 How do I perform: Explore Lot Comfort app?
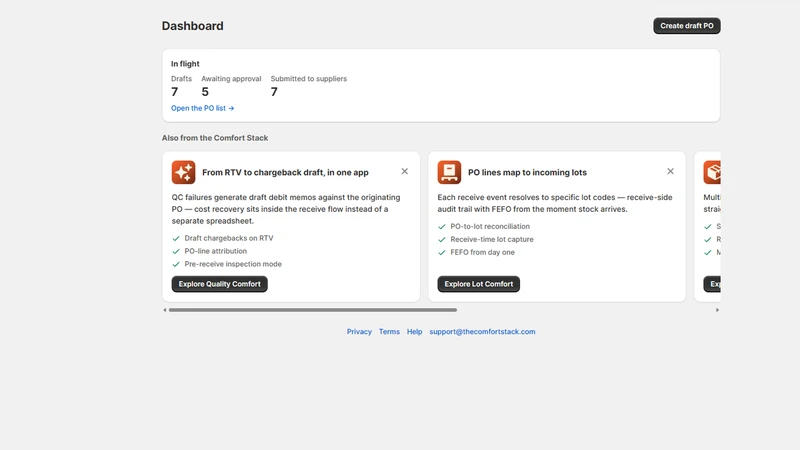coord(479,284)
